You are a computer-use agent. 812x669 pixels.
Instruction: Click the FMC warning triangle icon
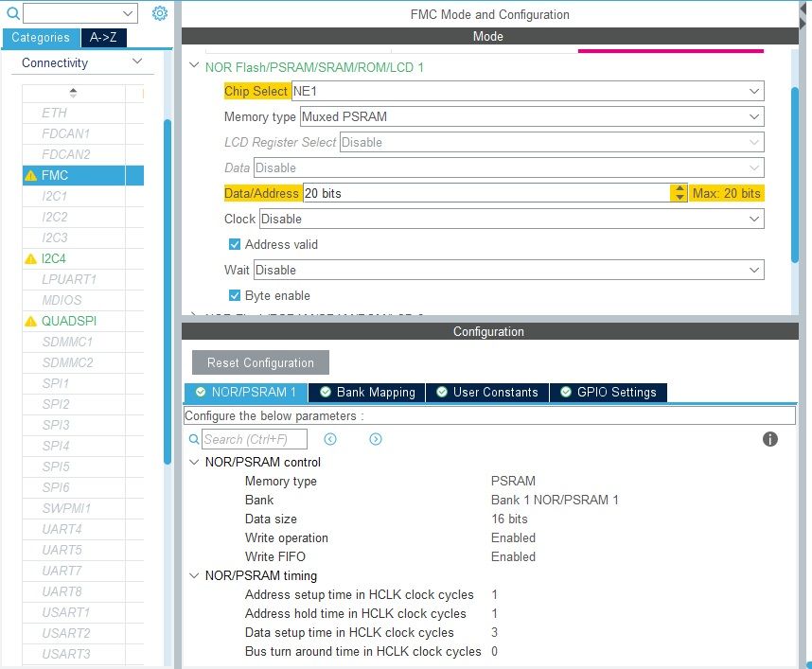30,176
